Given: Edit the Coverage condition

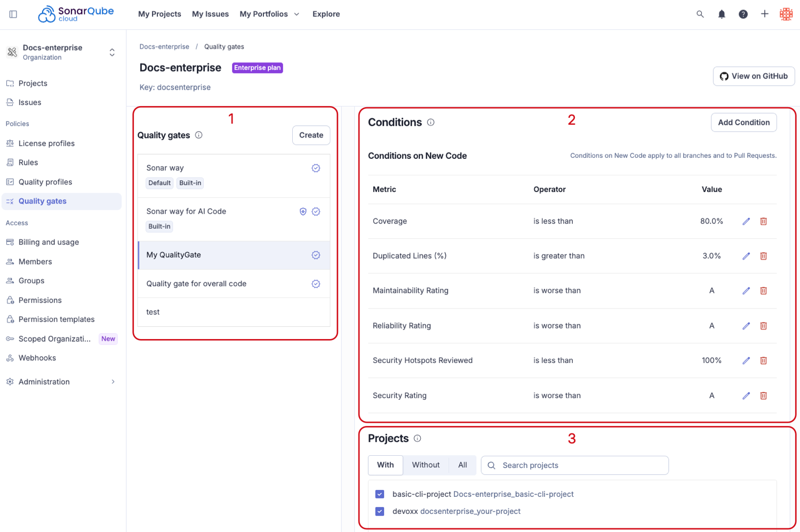Looking at the screenshot, I should tap(746, 221).
